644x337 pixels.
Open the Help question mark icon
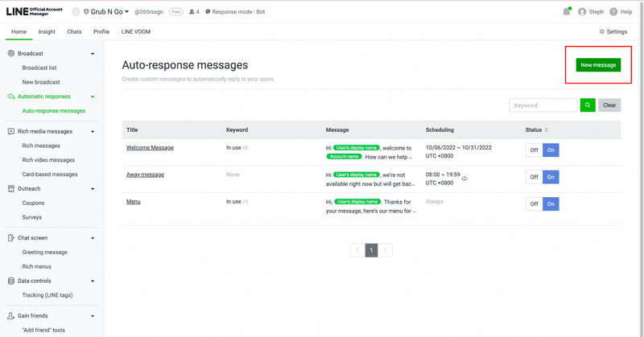click(x=613, y=12)
